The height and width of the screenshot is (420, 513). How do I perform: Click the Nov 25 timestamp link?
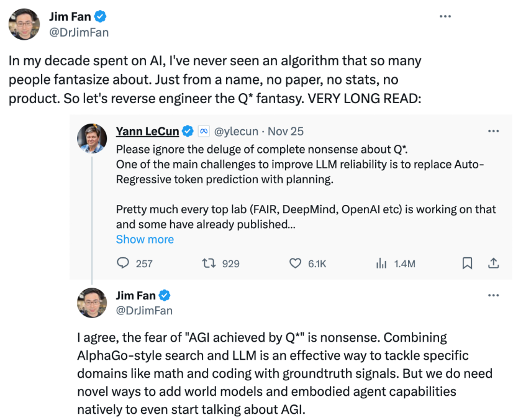[286, 131]
